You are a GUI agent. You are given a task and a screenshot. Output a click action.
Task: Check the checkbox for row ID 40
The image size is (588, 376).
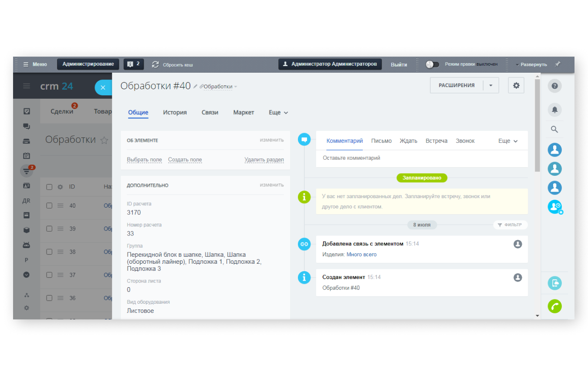tap(49, 205)
